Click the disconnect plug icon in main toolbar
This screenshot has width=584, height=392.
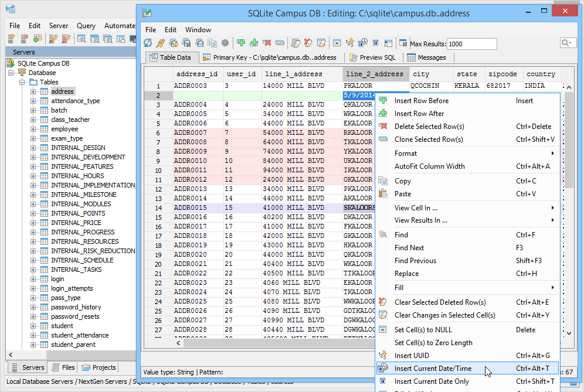coord(66,38)
